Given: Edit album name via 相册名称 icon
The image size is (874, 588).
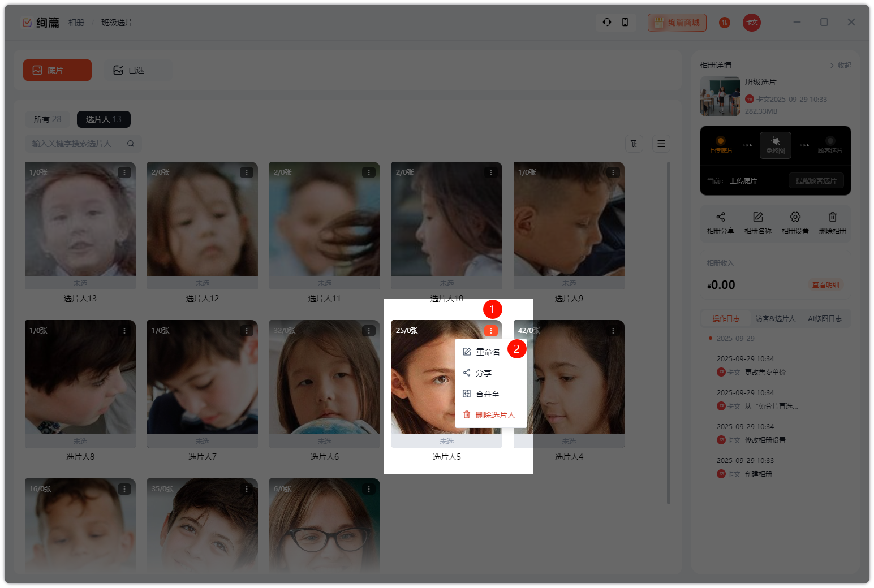Looking at the screenshot, I should pos(757,217).
